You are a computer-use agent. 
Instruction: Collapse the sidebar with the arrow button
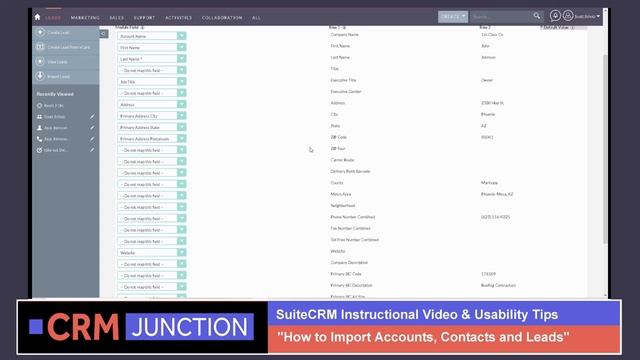(104, 34)
